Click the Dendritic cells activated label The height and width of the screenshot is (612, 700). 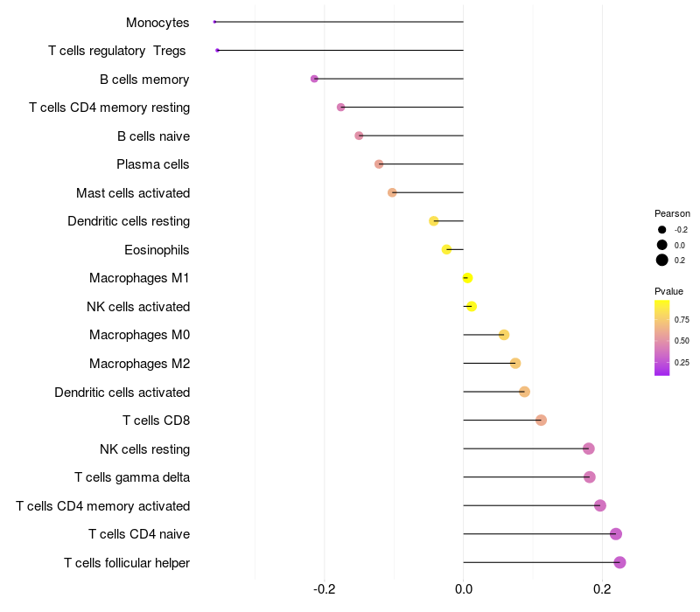coord(122,393)
